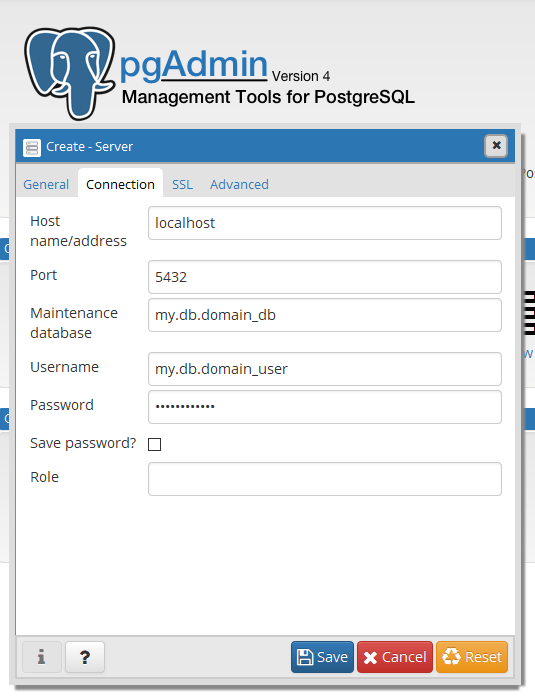Screen dimensions: 535x700
Task: Reset the form fields
Action: (x=472, y=657)
